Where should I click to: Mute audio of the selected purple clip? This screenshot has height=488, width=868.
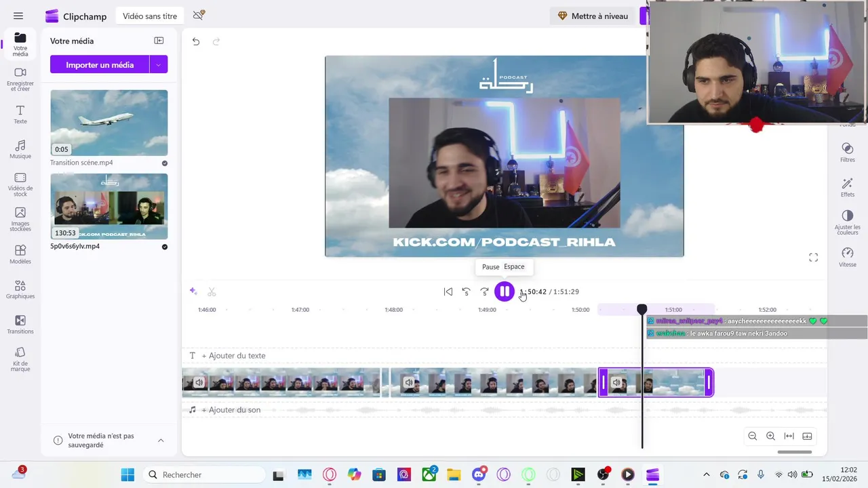click(616, 383)
